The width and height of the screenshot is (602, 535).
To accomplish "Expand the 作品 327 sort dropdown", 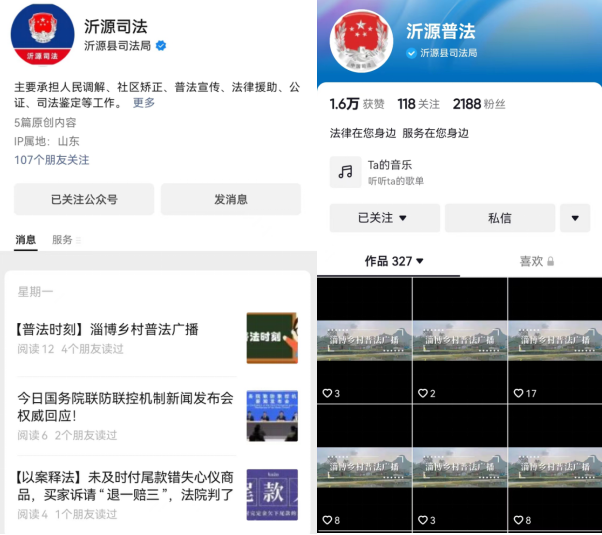I will click(394, 261).
